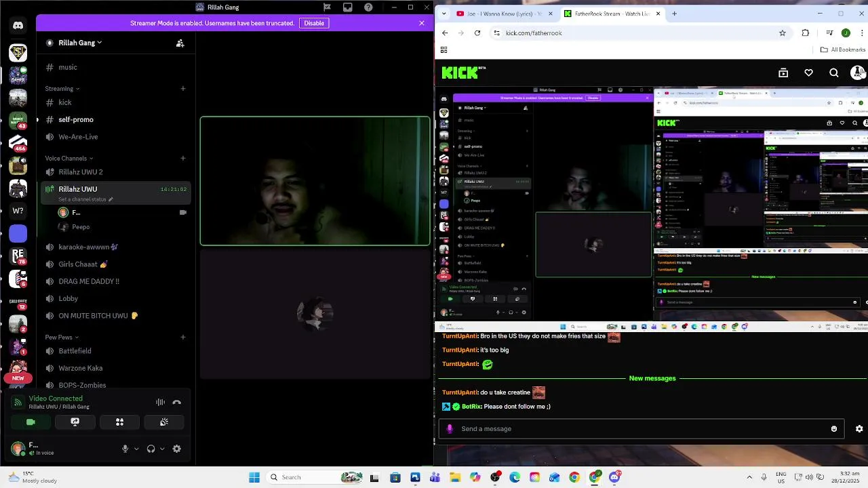The height and width of the screenshot is (488, 868).
Task: Join the karaoke-awwwn voice channel
Action: pos(116,247)
